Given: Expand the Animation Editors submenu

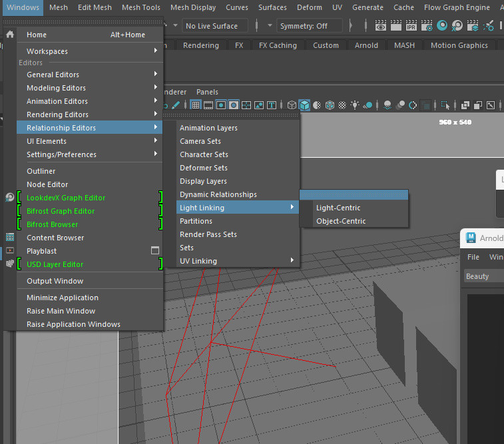Looking at the screenshot, I should click(x=90, y=101).
